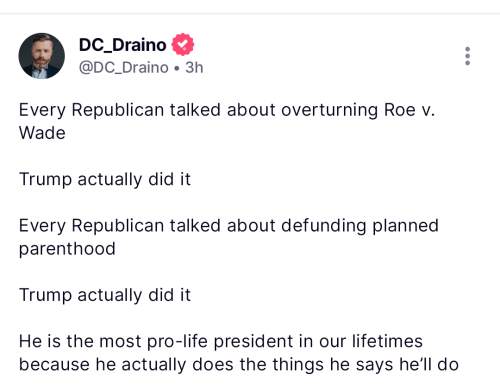The image size is (500, 387).
Task: Click the separator dot before timestamp
Action: (x=177, y=68)
